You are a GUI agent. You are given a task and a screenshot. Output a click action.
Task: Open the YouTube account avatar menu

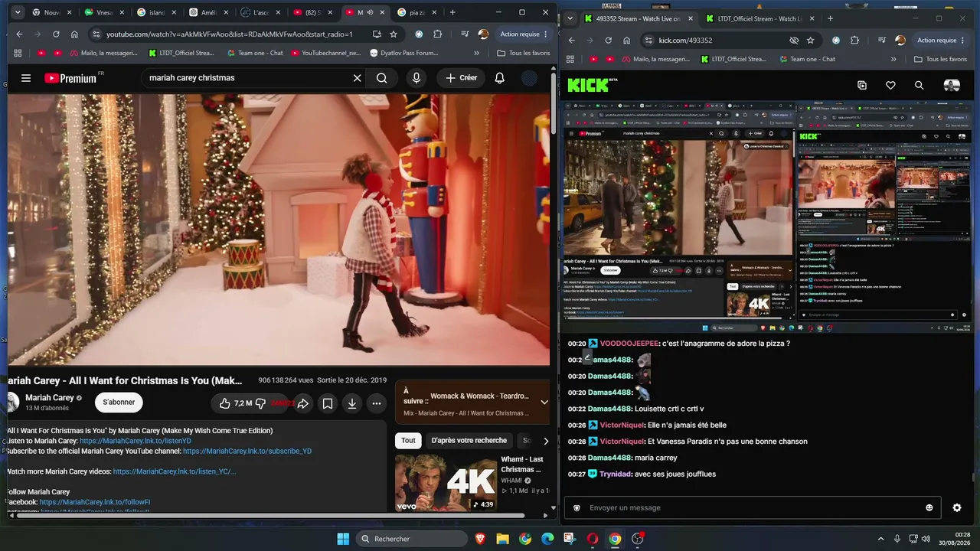(x=529, y=78)
